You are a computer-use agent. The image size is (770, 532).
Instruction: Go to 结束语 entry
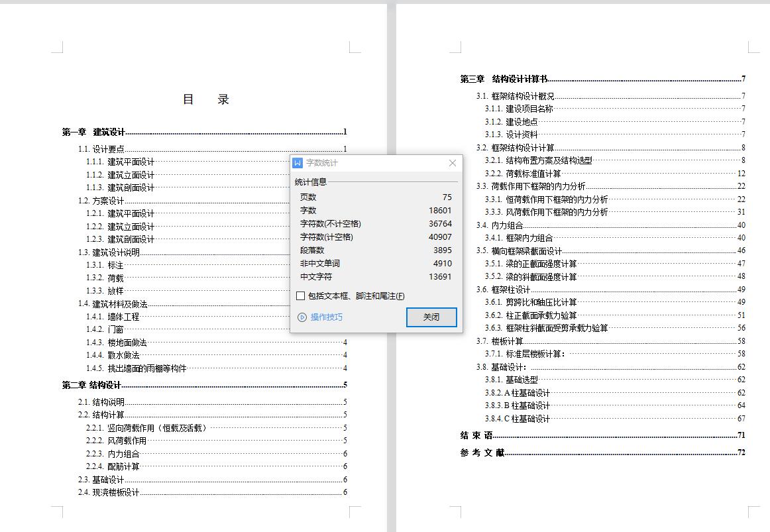602,436
